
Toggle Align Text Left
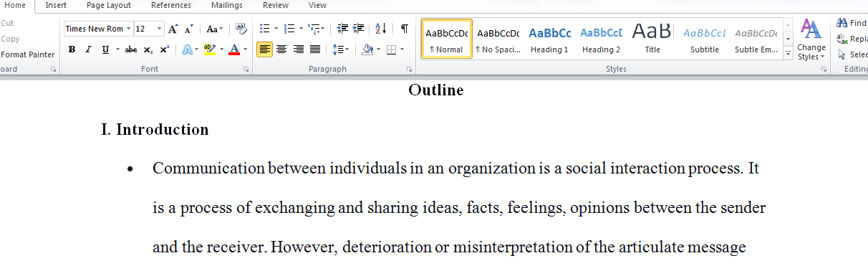coord(265,49)
